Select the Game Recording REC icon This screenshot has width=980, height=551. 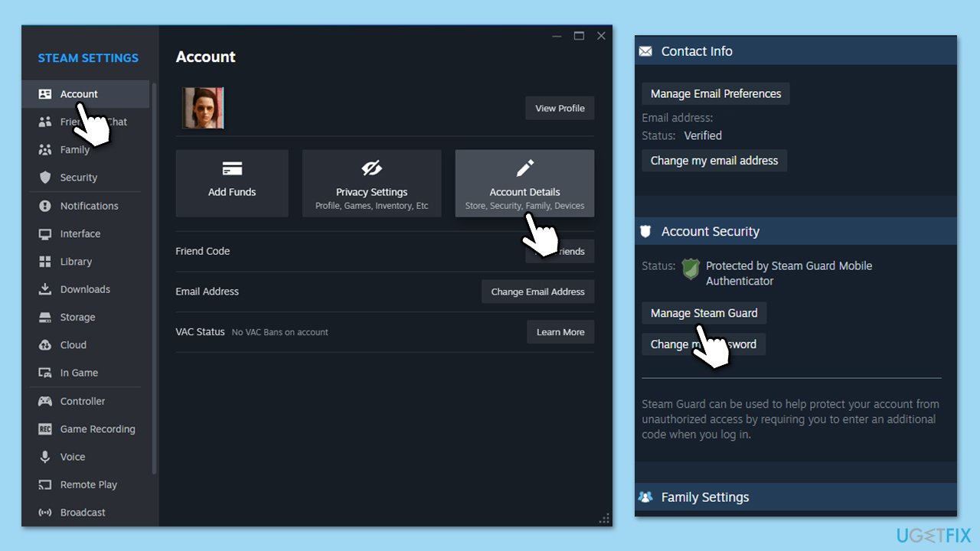45,429
